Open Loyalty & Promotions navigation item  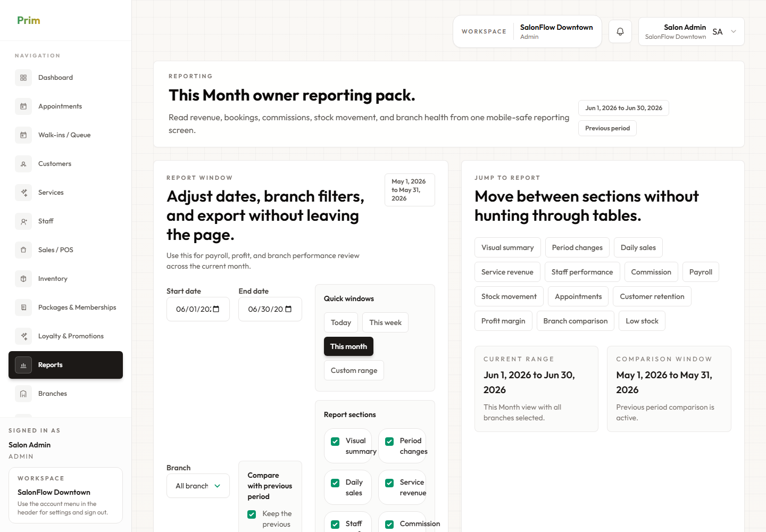click(x=65, y=336)
